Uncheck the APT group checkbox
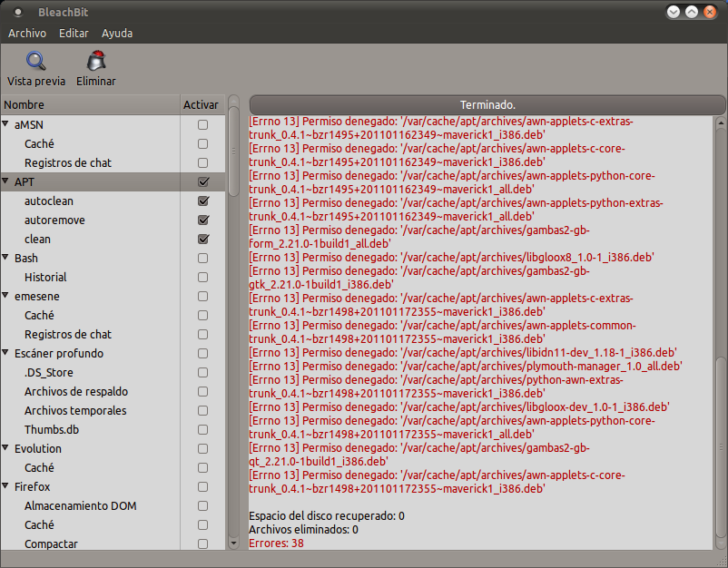The height and width of the screenshot is (568, 728). click(203, 181)
